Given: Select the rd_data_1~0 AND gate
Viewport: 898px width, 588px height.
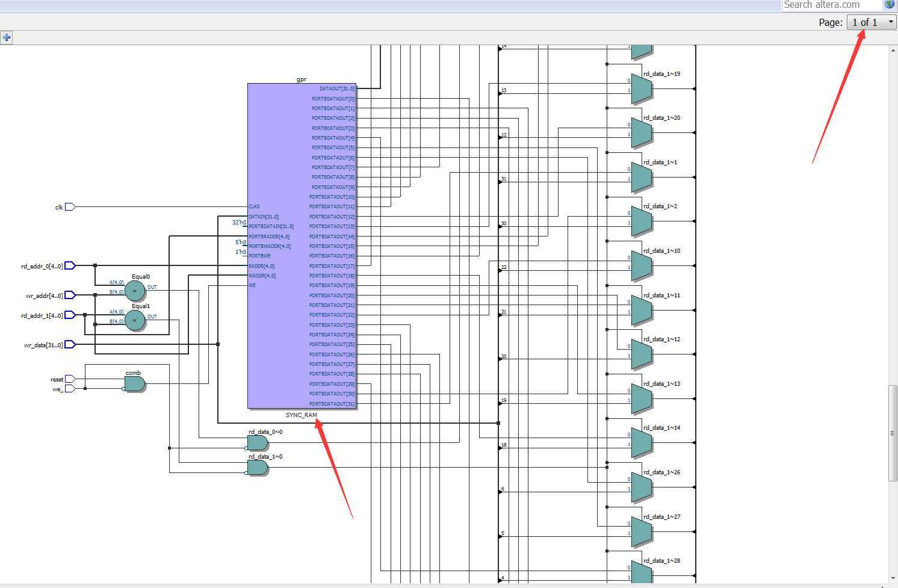Looking at the screenshot, I should coord(258,468).
